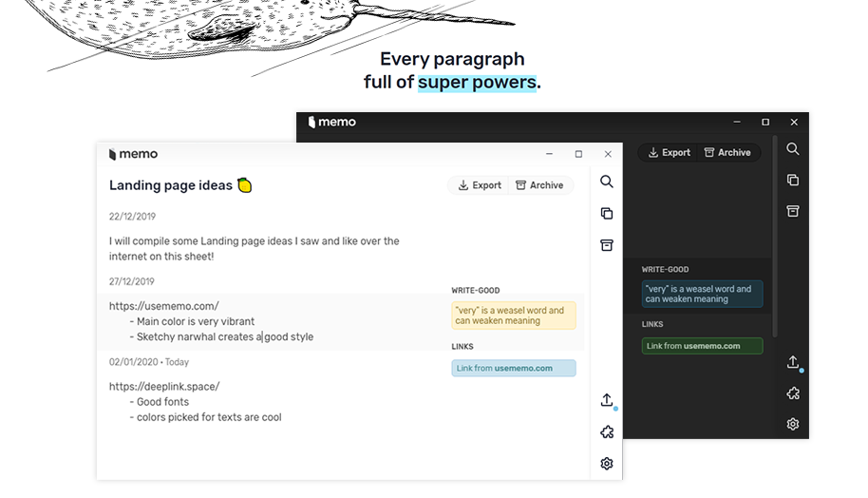
Task: Open the archive box icon in light sidebar
Action: [607, 245]
